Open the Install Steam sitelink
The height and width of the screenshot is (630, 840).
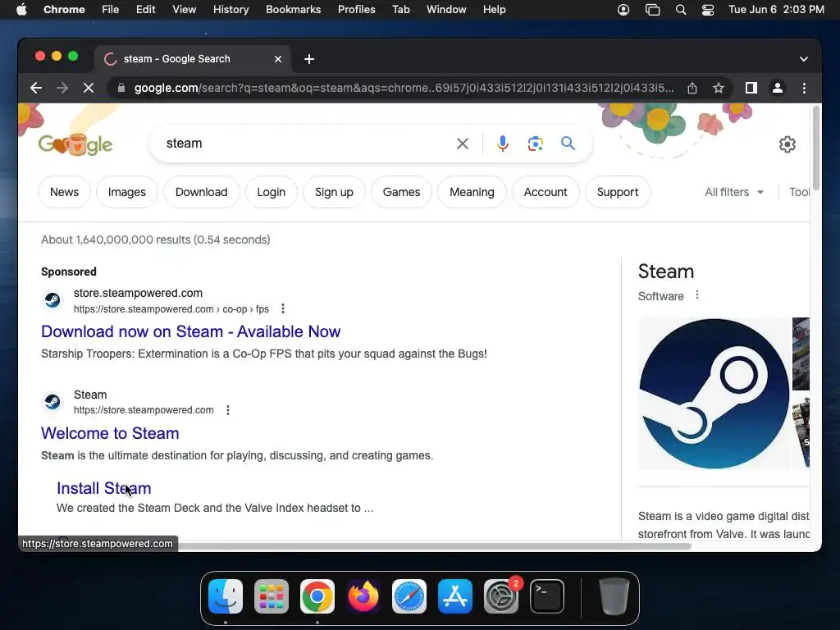click(104, 488)
